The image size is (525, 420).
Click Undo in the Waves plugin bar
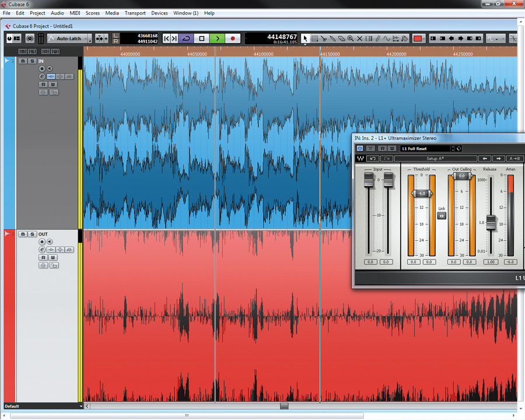pyautogui.click(x=373, y=159)
